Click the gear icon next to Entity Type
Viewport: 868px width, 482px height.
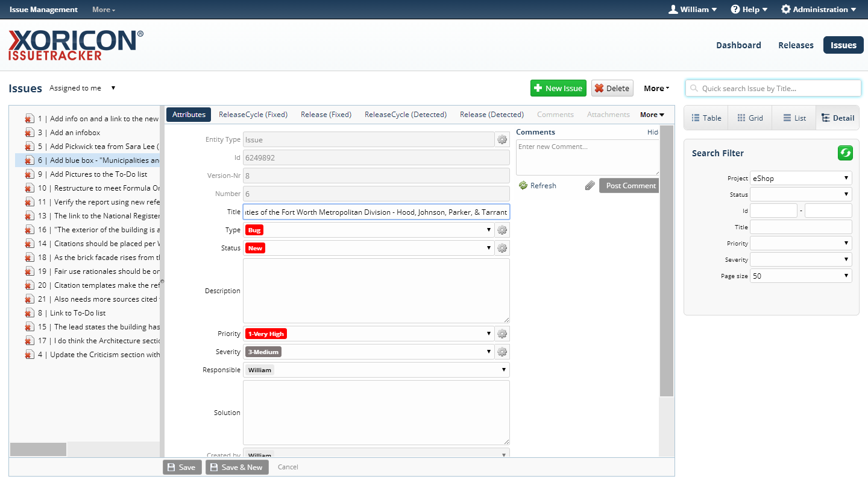(502, 139)
